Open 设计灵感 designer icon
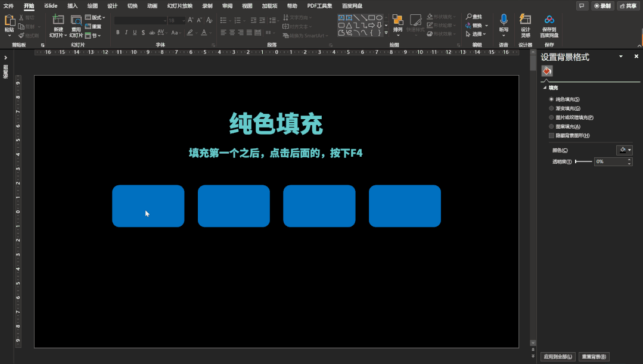 tap(526, 20)
